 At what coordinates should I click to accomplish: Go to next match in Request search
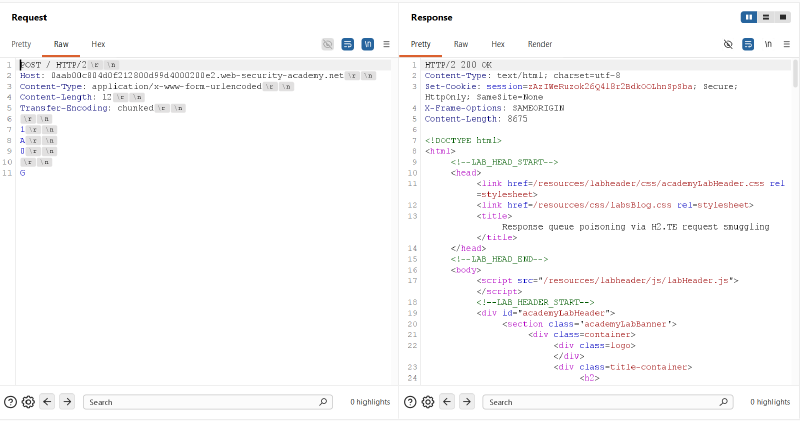pos(67,402)
